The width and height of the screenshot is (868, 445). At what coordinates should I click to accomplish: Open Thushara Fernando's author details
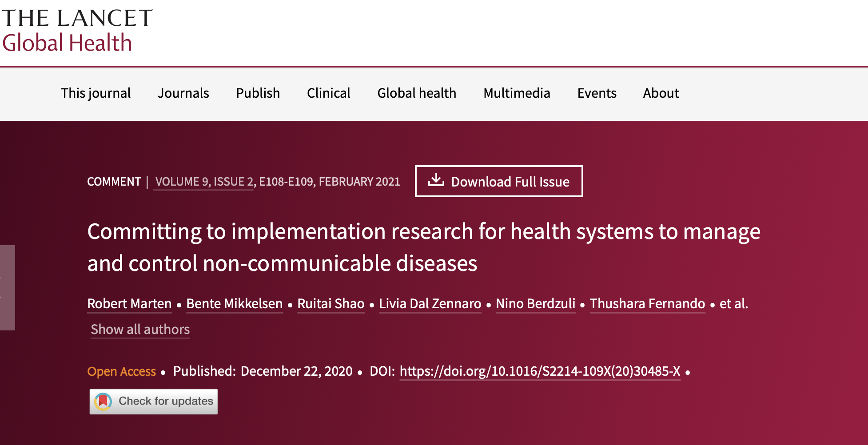[x=647, y=304]
